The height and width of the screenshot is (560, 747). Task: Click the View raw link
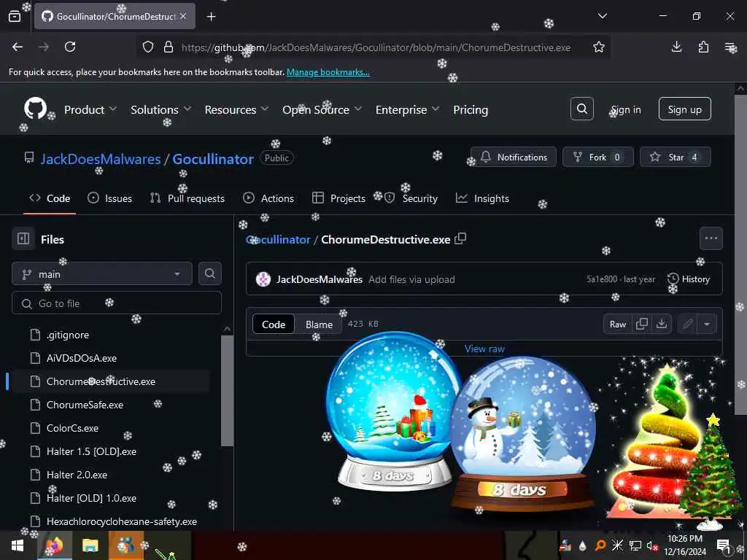coord(484,349)
